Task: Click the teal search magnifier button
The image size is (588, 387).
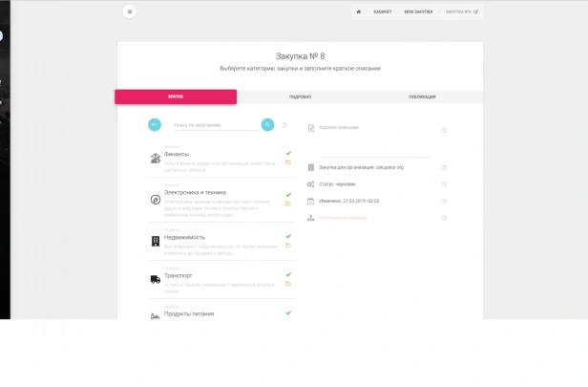Action: click(267, 124)
